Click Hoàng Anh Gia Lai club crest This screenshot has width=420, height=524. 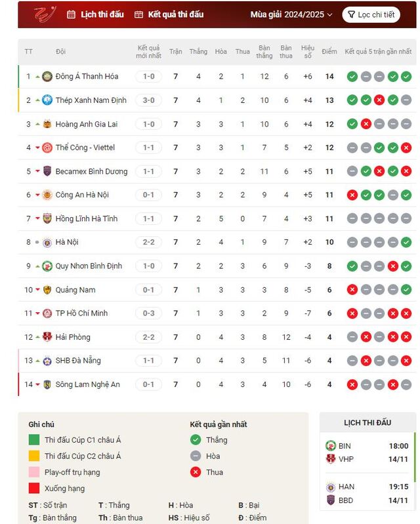pos(47,124)
